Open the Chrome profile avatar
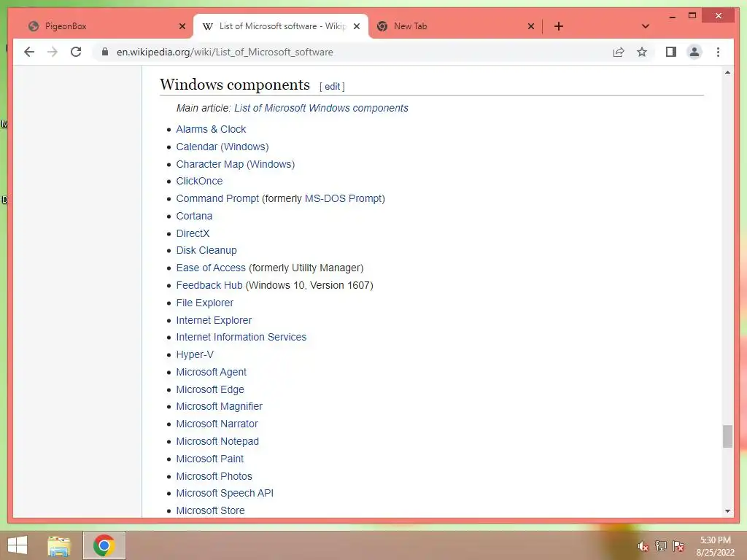Screen dimensions: 747x560 694,52
